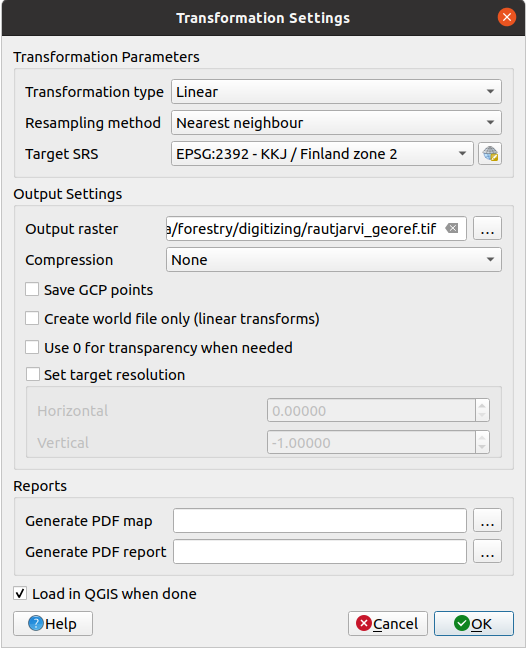Enable the Save GCP points checkbox
Screen dimensions: 526x649
click(x=32, y=289)
